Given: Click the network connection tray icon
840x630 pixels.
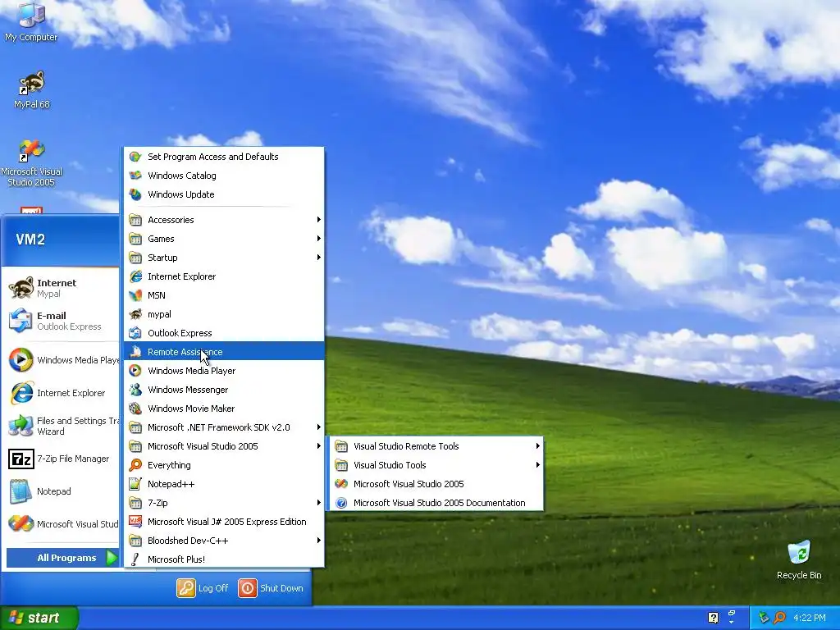Looking at the screenshot, I should pyautogui.click(x=764, y=618).
